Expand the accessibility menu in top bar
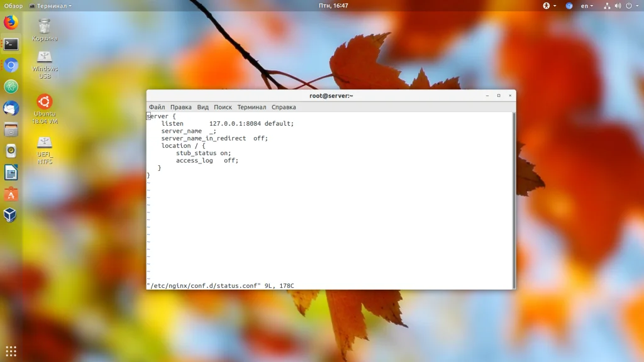Image resolution: width=644 pixels, height=362 pixels. point(548,6)
